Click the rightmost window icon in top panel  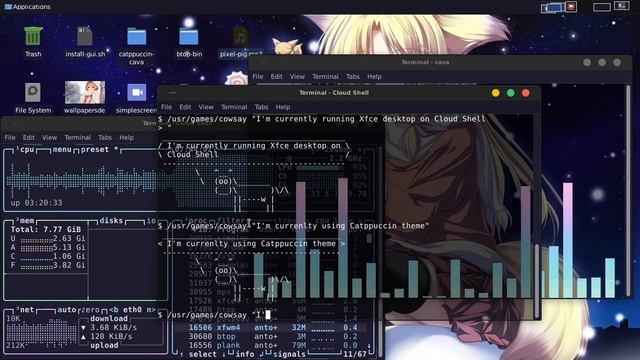pyautogui.click(x=622, y=6)
